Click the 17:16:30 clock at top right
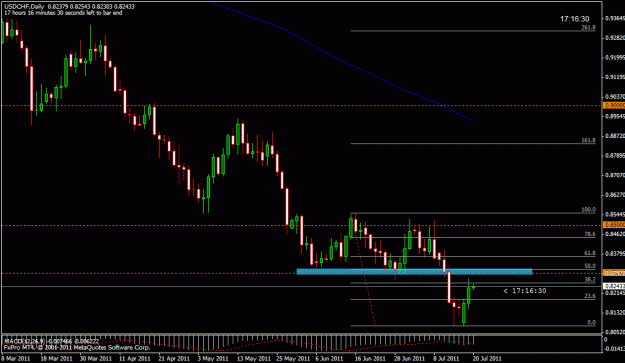 [x=574, y=19]
